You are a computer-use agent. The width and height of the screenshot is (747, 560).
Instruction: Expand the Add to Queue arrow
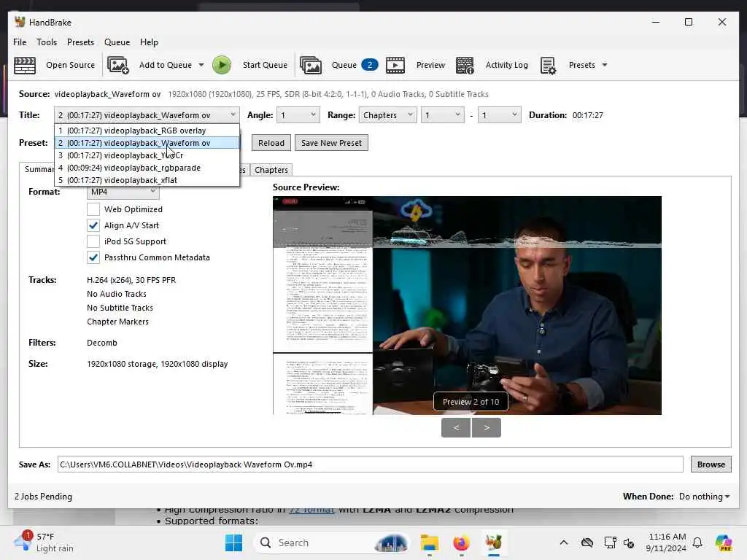point(201,65)
